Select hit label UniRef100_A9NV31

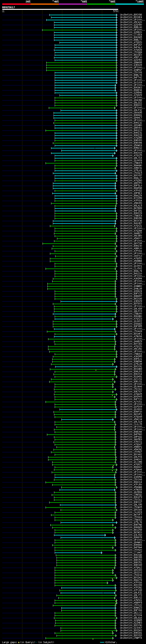pos(131,168)
